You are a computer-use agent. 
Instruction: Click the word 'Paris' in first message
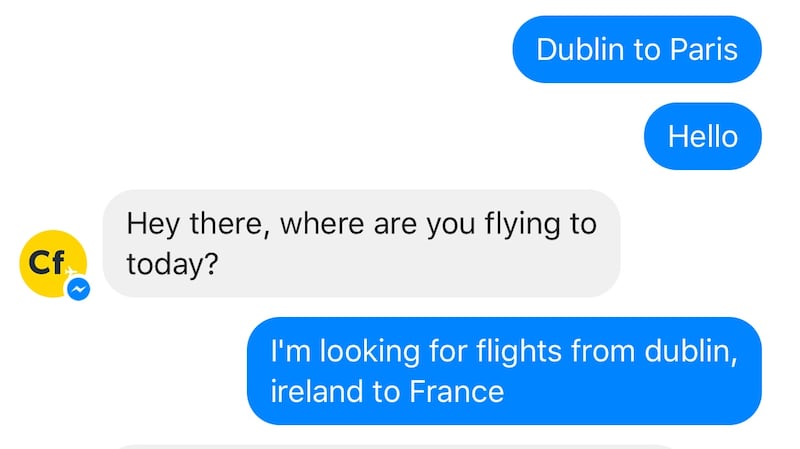[x=701, y=49]
